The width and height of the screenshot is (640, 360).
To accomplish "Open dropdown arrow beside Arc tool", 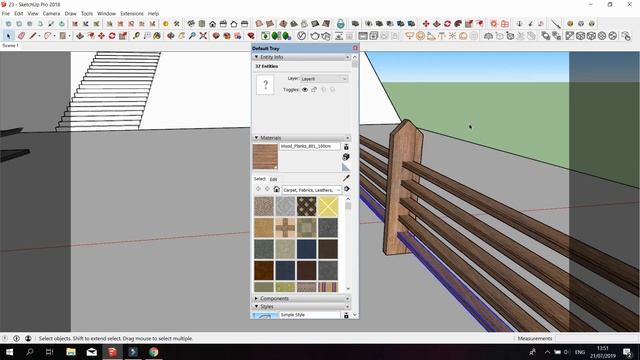I will click(x=55, y=36).
